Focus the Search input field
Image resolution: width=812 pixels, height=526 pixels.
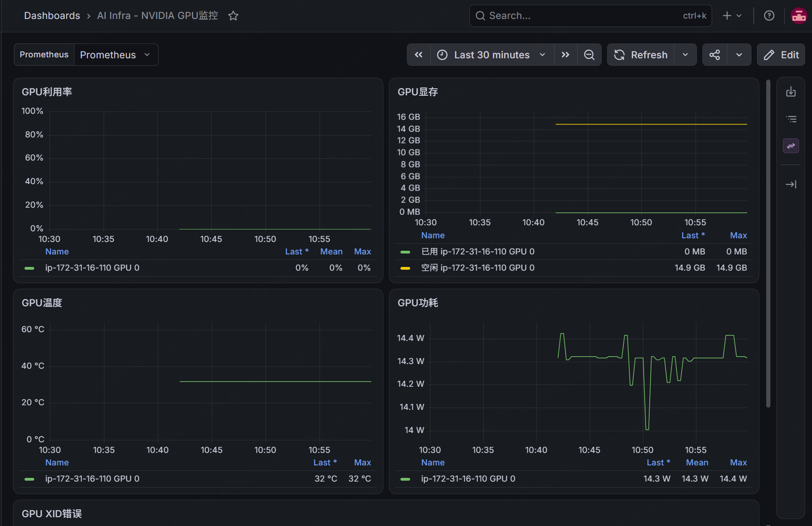591,16
